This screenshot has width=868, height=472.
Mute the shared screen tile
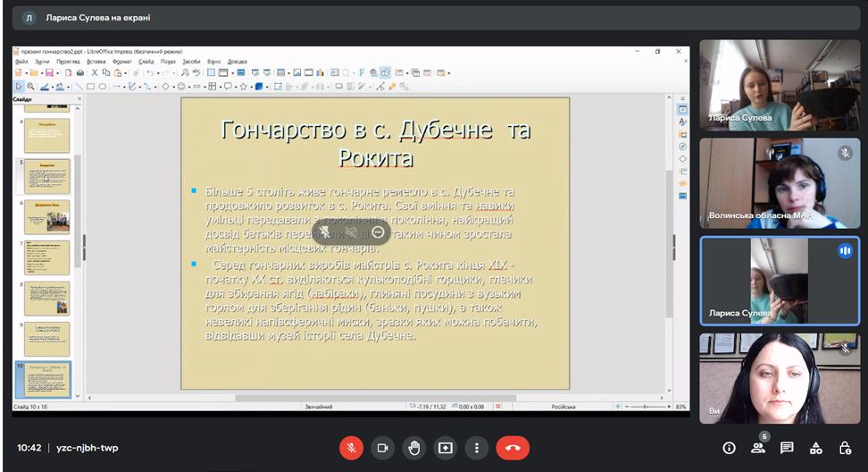point(351,232)
